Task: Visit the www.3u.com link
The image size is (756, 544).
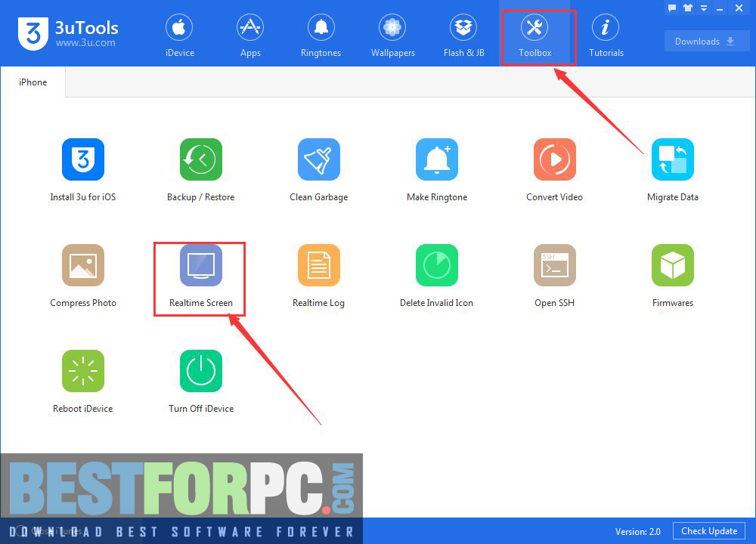Action: point(85,43)
